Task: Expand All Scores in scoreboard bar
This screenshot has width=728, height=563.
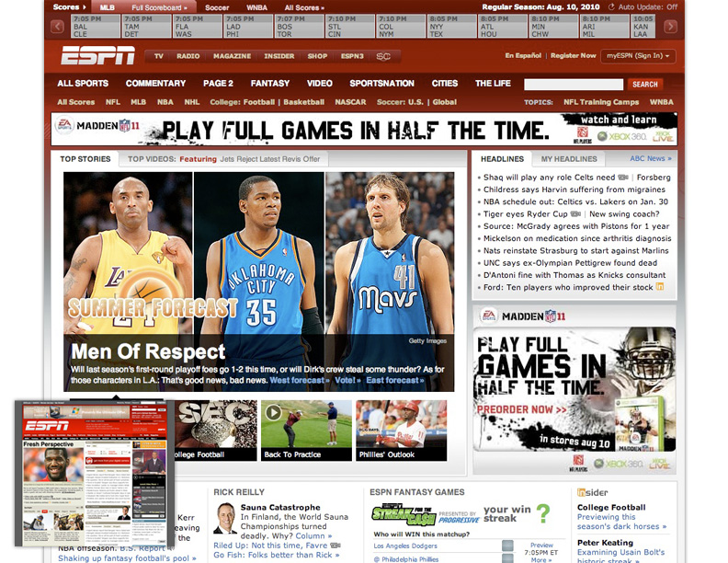Action: tap(304, 7)
